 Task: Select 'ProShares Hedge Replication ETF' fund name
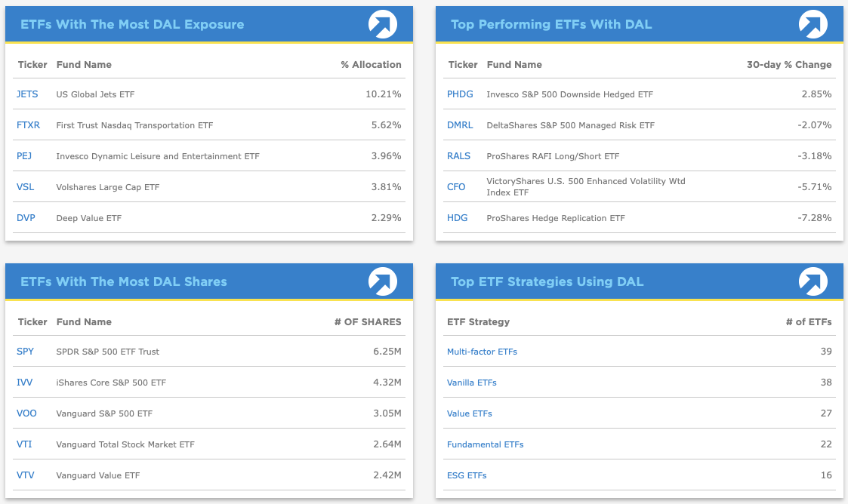(x=556, y=218)
